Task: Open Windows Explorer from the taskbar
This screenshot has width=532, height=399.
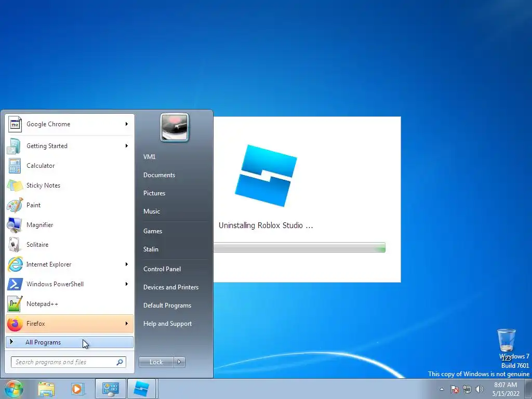Action: 46,389
